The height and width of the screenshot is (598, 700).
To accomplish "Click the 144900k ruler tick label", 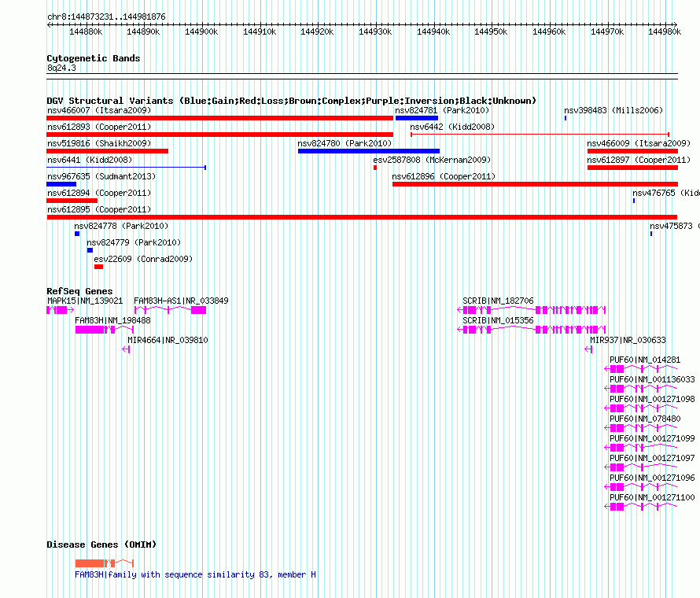I will (x=201, y=31).
